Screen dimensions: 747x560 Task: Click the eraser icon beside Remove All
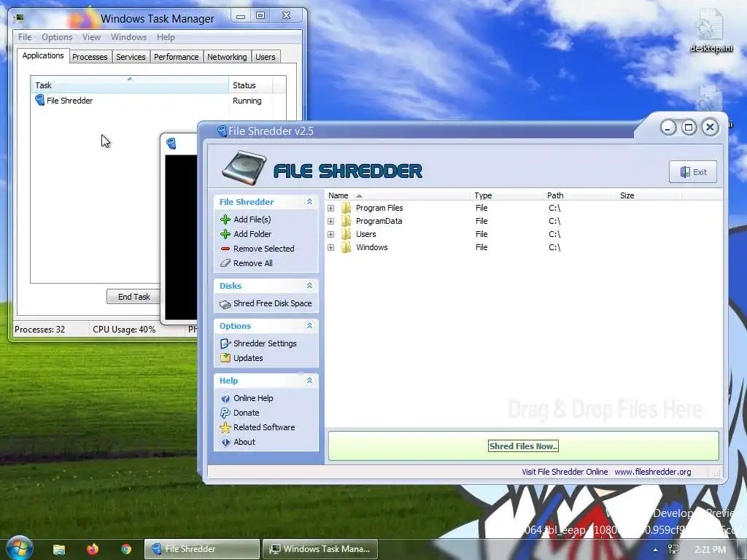225,262
